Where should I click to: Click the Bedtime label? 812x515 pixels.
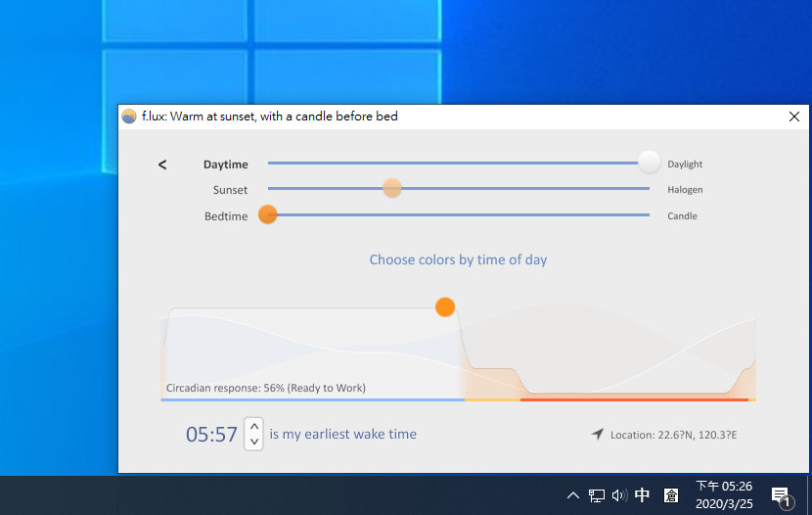(226, 216)
